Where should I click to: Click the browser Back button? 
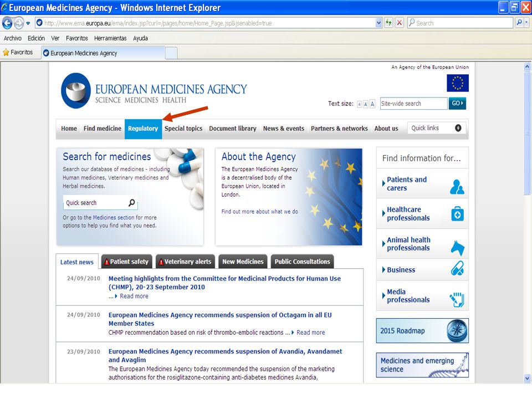tap(7, 23)
